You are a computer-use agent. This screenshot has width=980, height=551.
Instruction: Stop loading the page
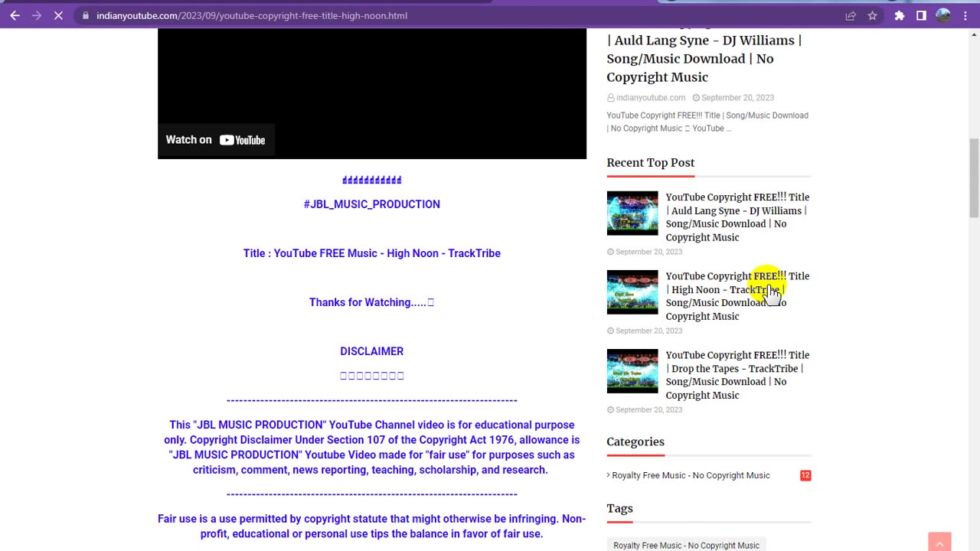tap(58, 15)
